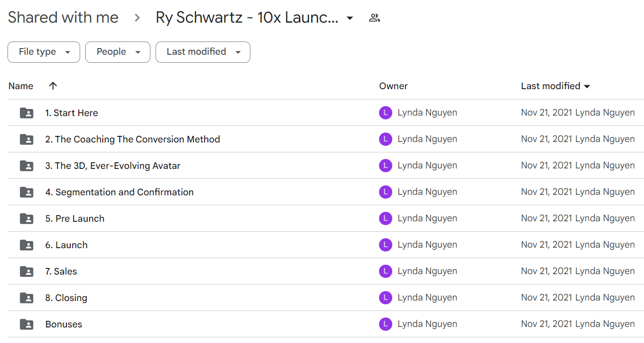
Task: Open the 5. Pre Launch folder
Action: point(75,218)
